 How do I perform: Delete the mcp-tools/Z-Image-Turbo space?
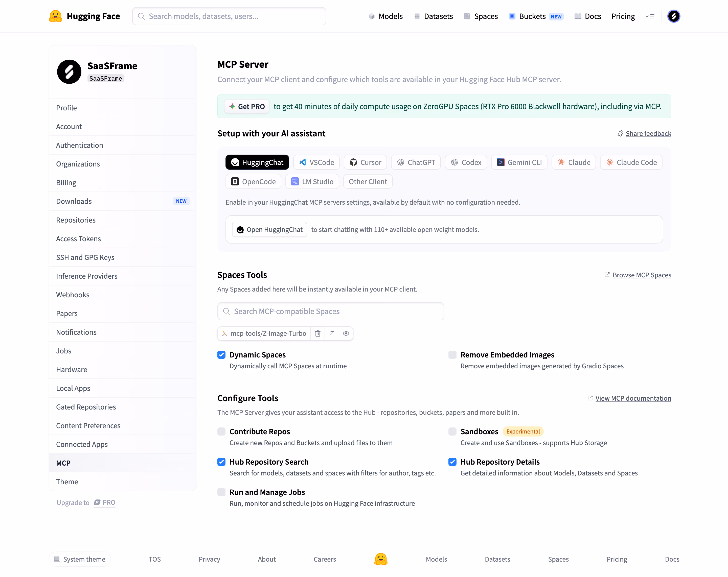[x=317, y=333]
